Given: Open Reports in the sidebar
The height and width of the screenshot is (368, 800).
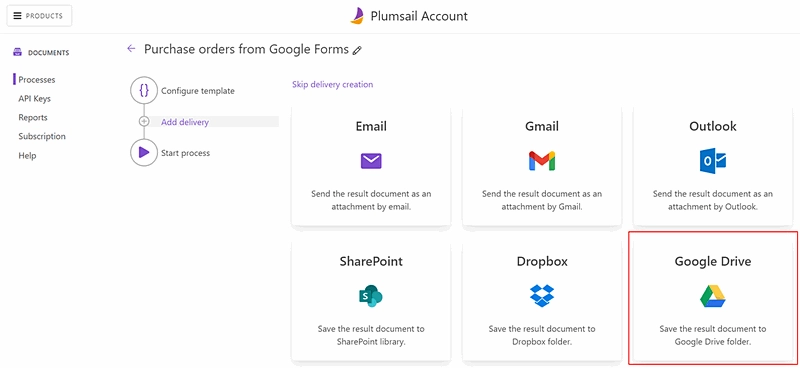Looking at the screenshot, I should pyautogui.click(x=33, y=117).
